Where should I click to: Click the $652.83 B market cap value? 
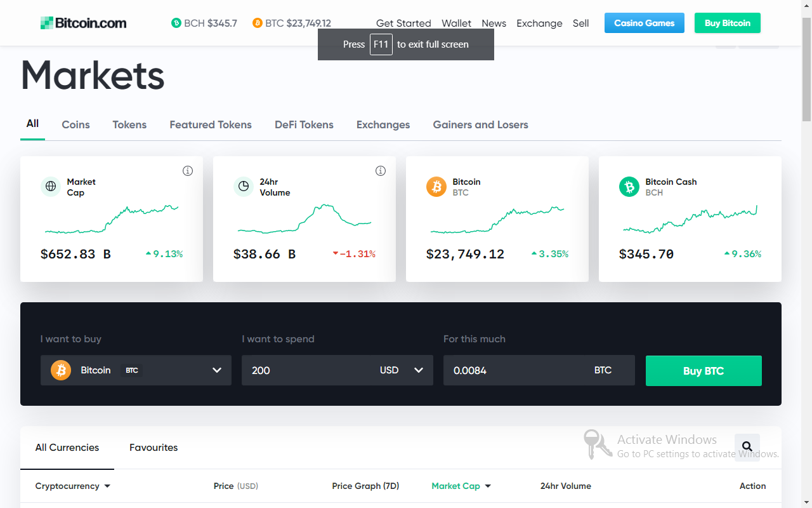[75, 254]
